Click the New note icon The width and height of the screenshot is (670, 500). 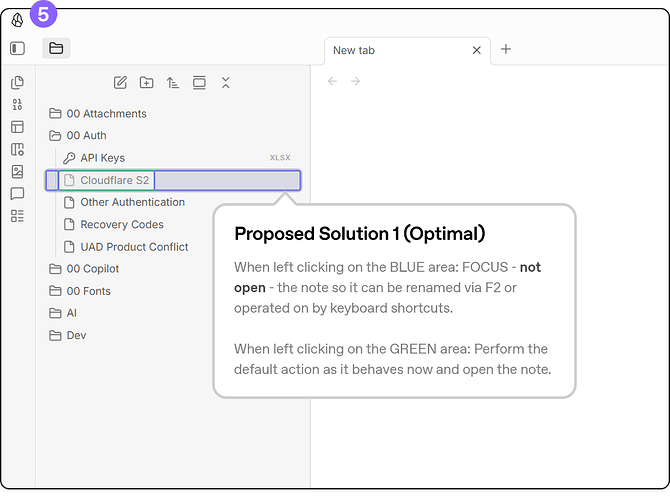[121, 83]
